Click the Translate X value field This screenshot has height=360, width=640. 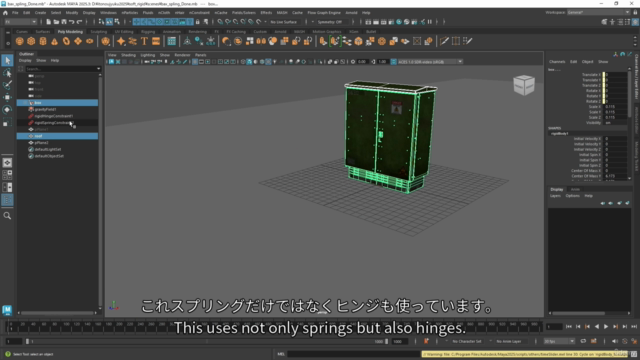coord(616,75)
